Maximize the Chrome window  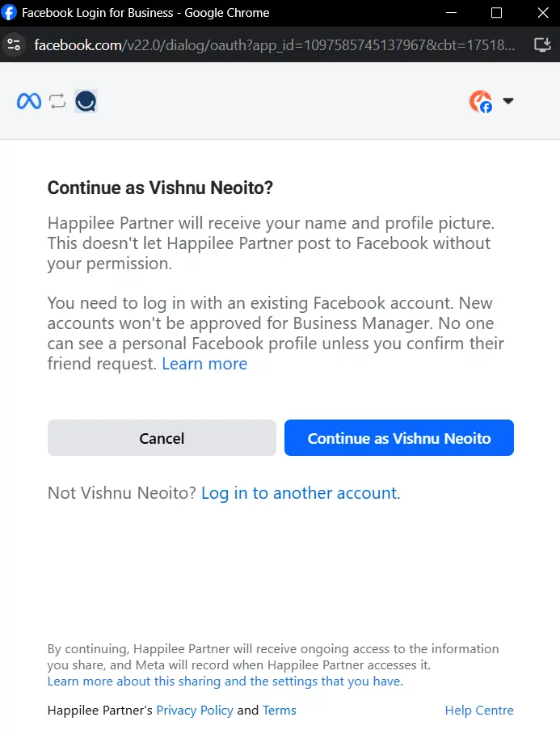coord(497,12)
